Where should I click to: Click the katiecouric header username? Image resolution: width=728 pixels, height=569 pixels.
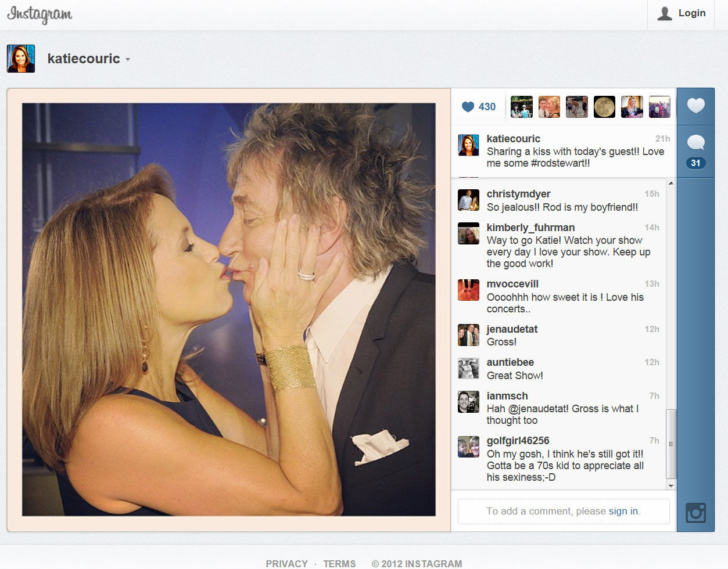point(84,59)
